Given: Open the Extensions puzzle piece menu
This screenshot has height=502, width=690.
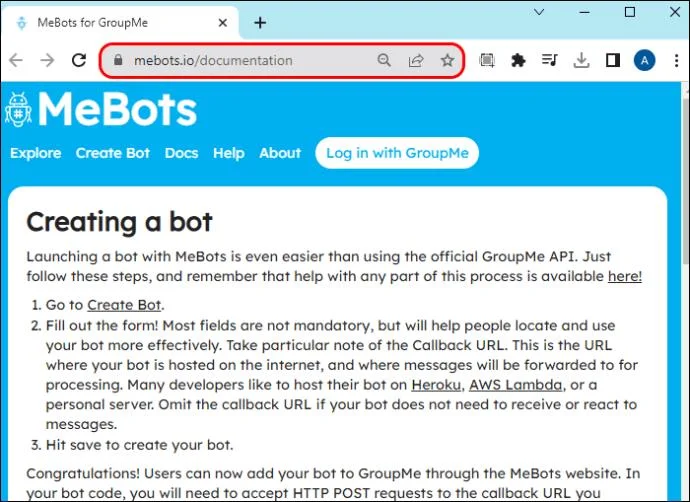Looking at the screenshot, I should pos(518,60).
